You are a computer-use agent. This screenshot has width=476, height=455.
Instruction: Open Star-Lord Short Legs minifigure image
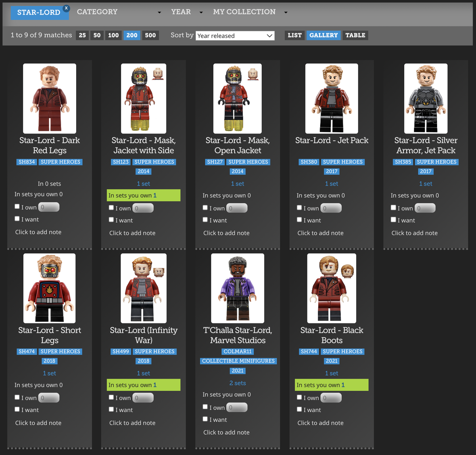tap(50, 288)
